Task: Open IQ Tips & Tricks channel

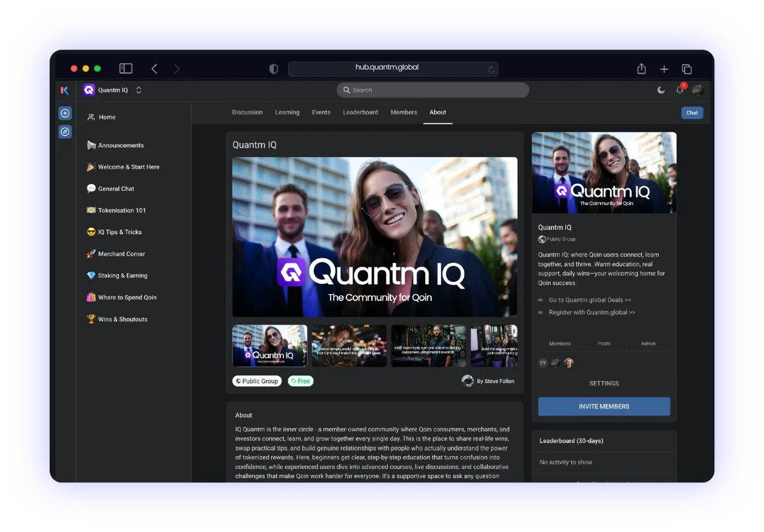Action: [x=115, y=232]
